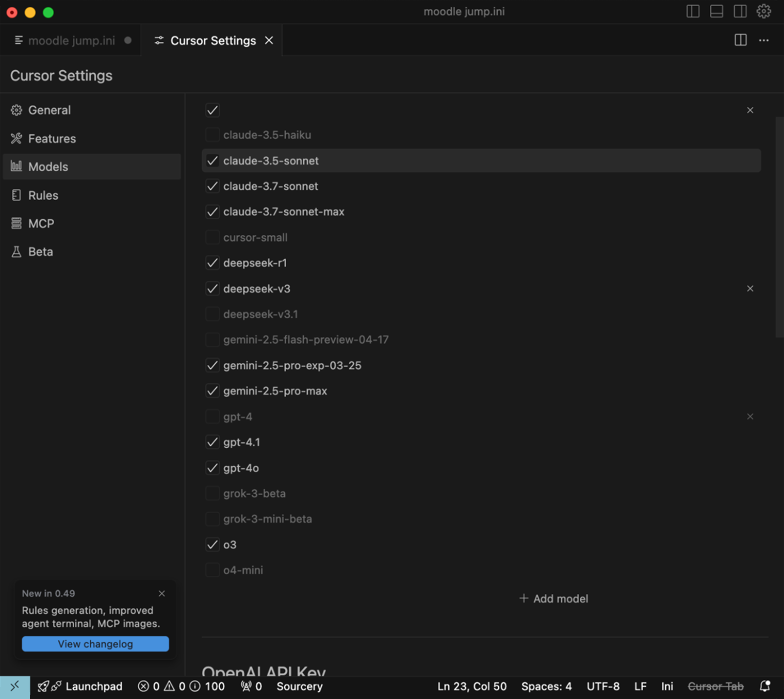784x699 pixels.
Task: Open editor more actions menu
Action: [x=764, y=40]
